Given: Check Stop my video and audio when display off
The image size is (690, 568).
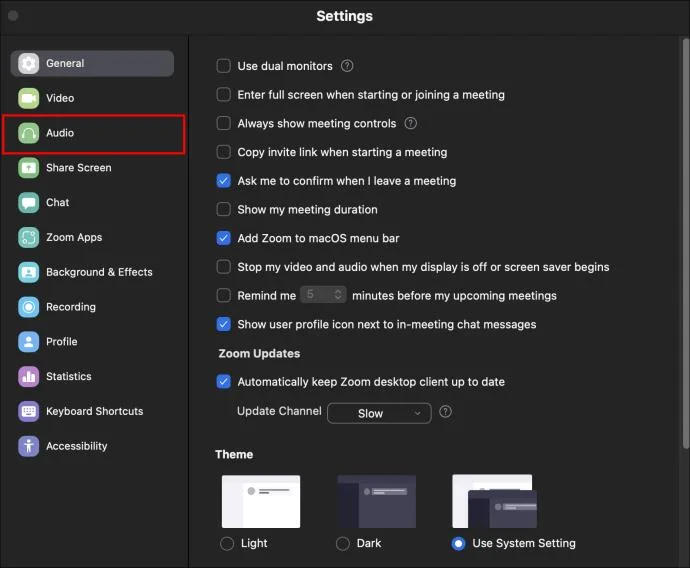Looking at the screenshot, I should (224, 267).
